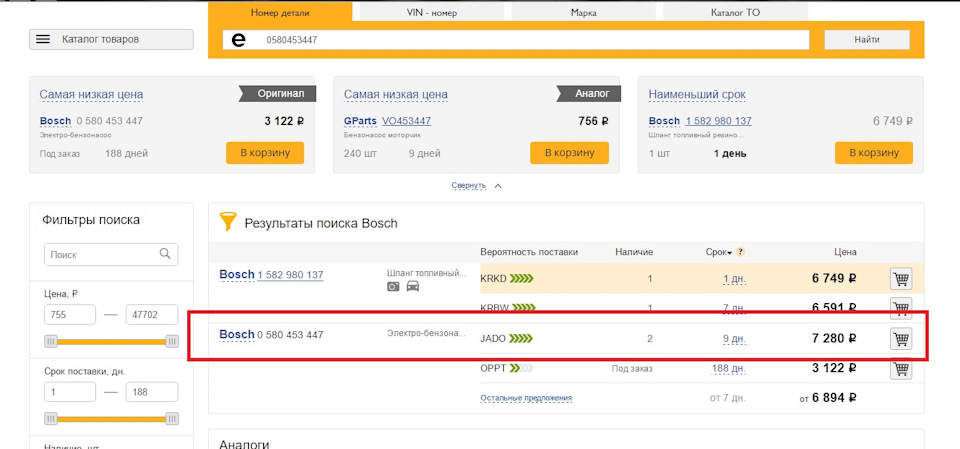Click 188 дн. delivery term link
960x449 pixels.
click(x=729, y=369)
